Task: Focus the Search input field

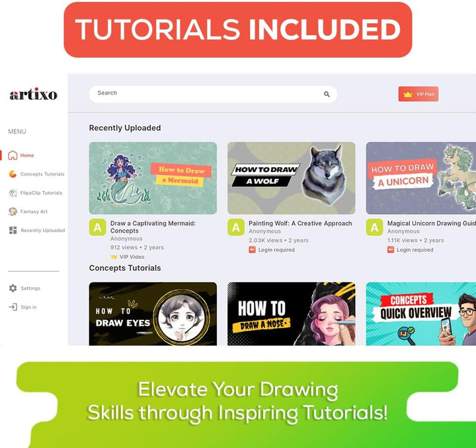Action: click(213, 94)
